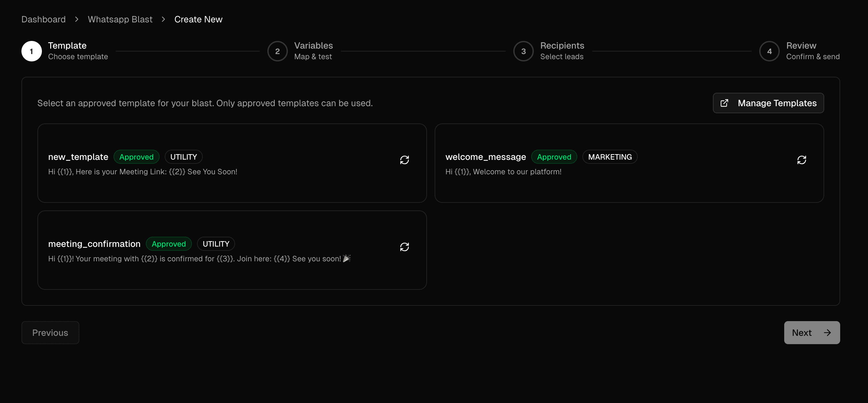Select step 1 Template circle
Viewport: 868px width, 403px height.
32,51
